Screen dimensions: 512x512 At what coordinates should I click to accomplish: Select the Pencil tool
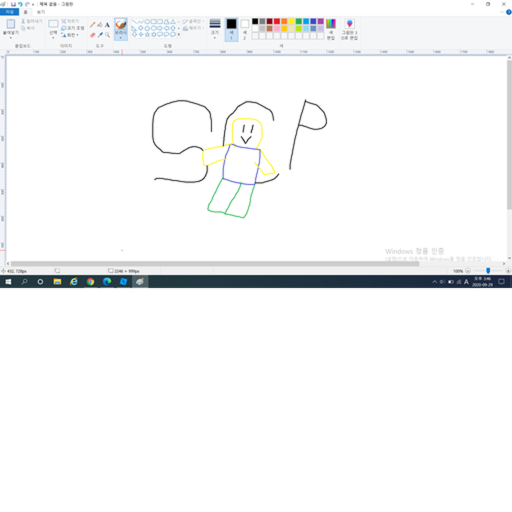pyautogui.click(x=92, y=25)
